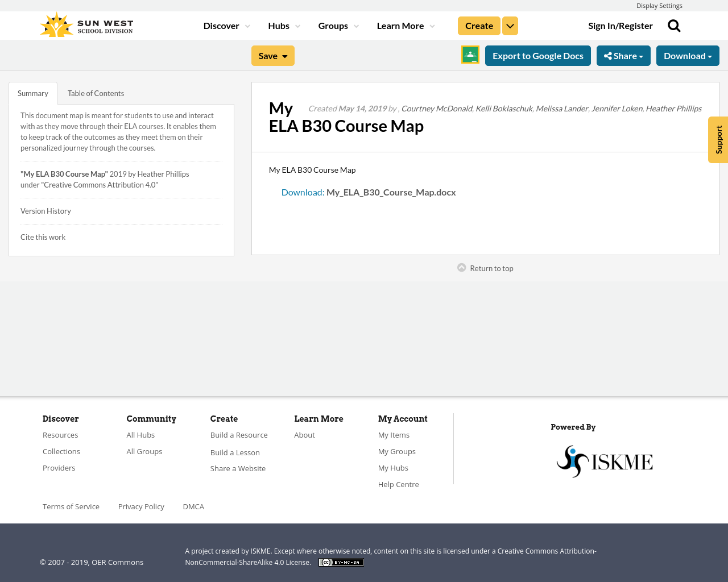This screenshot has height=582, width=728.
Task: View the Version History
Action: tap(45, 210)
